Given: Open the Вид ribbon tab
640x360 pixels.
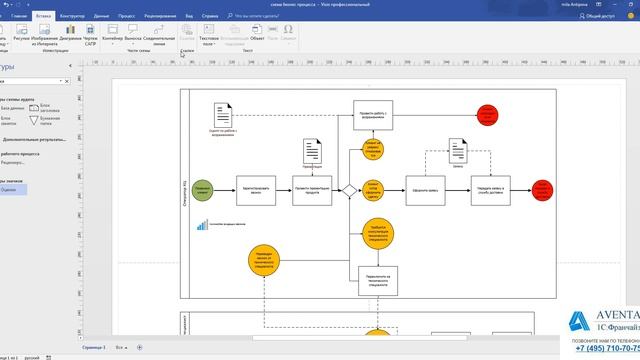Looking at the screenshot, I should pyautogui.click(x=189, y=16).
